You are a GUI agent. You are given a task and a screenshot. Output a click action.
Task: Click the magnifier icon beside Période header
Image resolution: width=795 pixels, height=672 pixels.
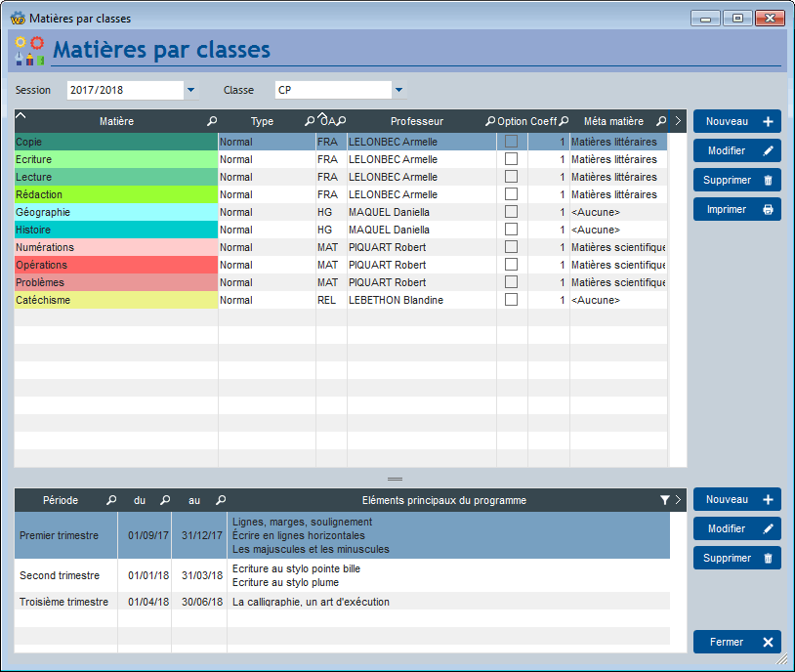click(111, 500)
